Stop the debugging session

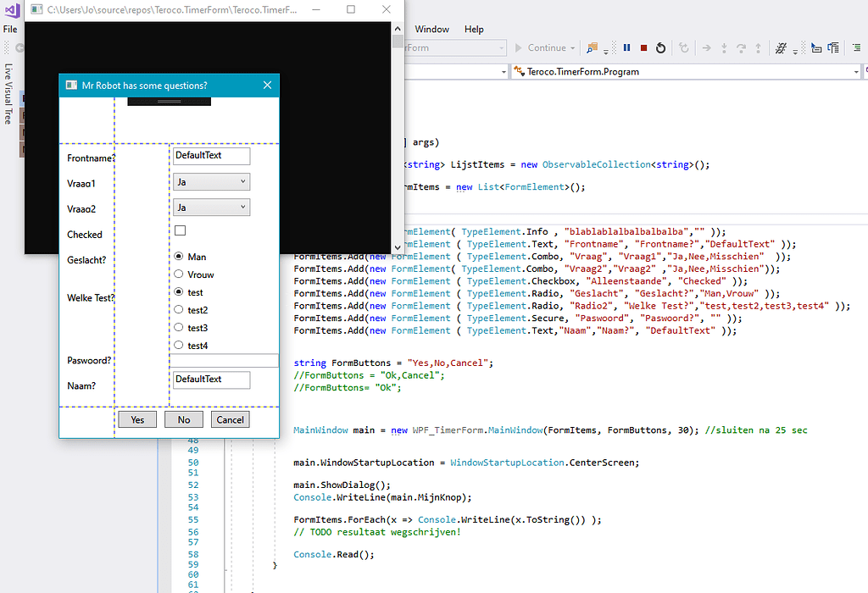click(x=643, y=48)
